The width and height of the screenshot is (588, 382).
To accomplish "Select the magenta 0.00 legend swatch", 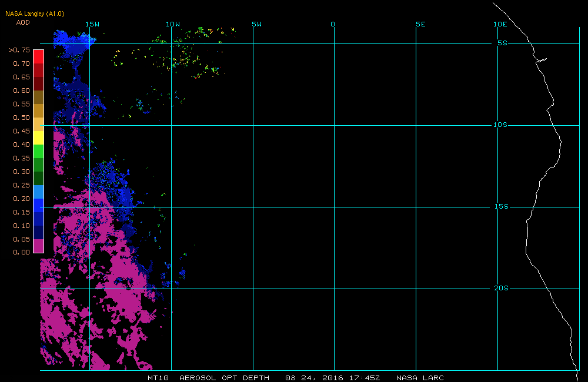I will click(39, 246).
